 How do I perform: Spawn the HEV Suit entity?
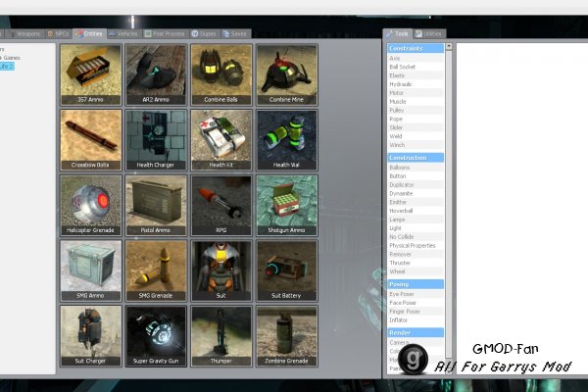[x=221, y=270]
